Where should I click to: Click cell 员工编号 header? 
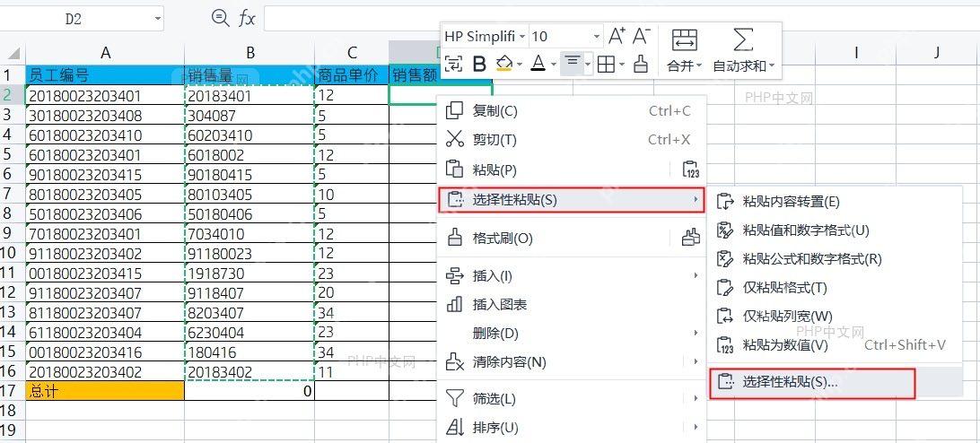click(105, 75)
